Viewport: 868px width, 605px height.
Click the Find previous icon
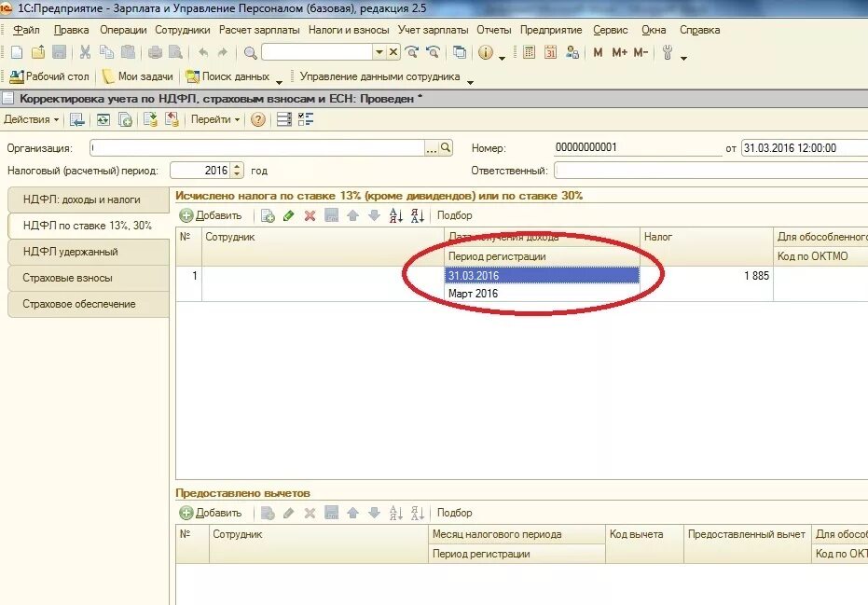click(x=433, y=52)
